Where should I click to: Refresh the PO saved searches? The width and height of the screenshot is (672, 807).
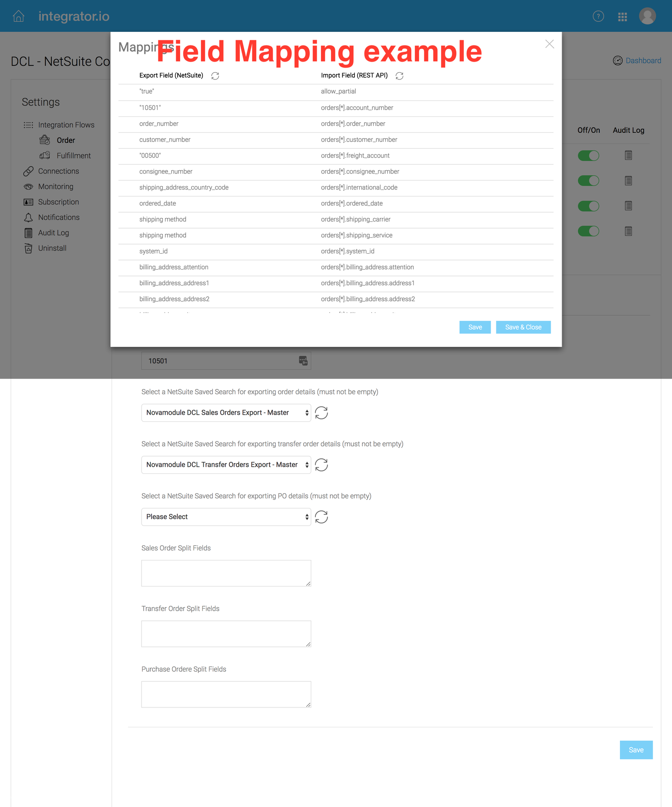click(321, 517)
